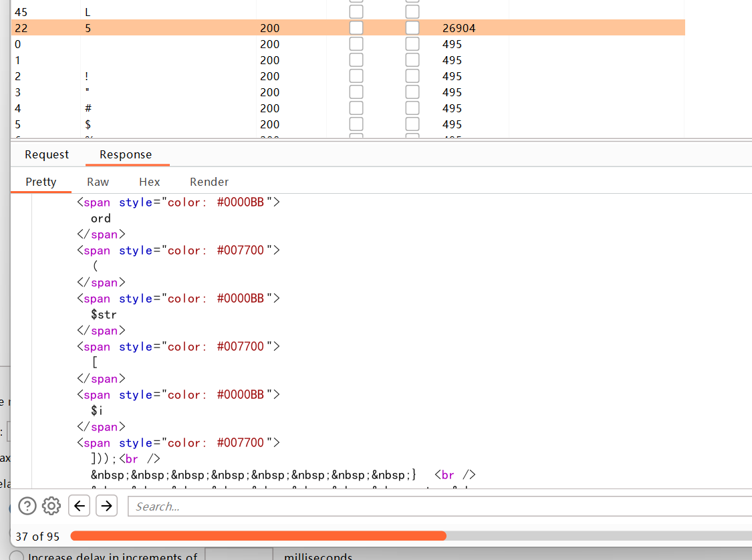Select Increase delay in increments radio button
The image size is (752, 560).
[17, 556]
